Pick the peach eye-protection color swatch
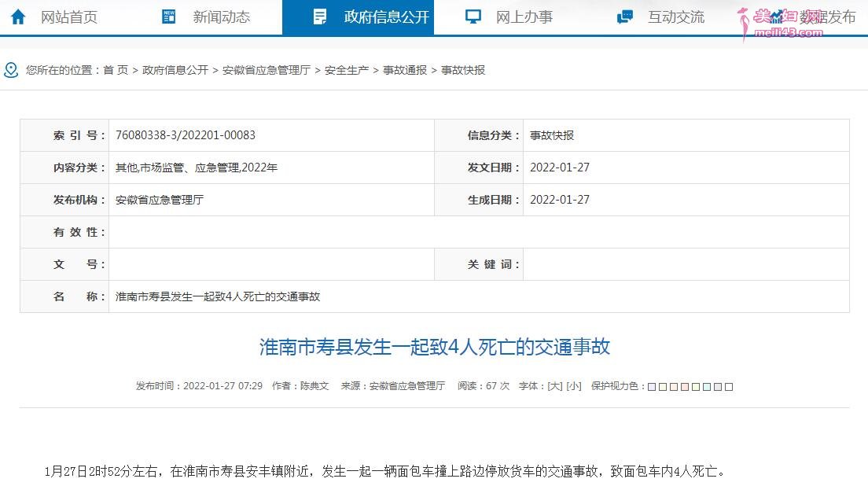The height and width of the screenshot is (497, 868). click(674, 387)
